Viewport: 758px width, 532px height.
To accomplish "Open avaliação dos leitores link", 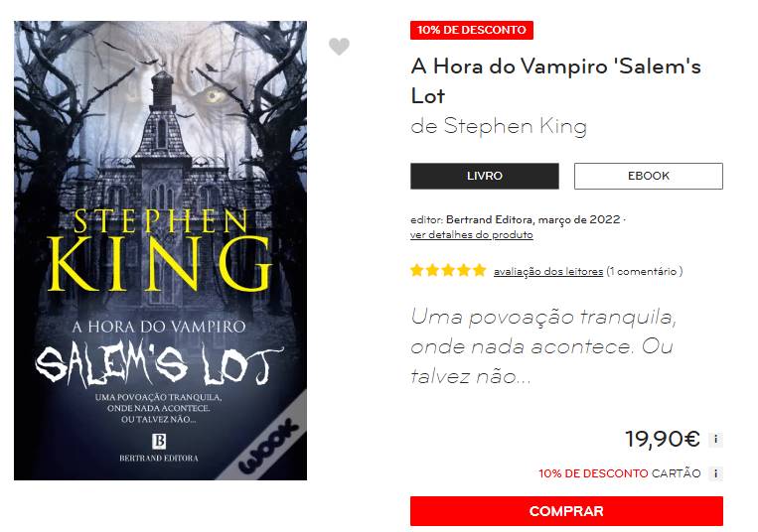I will click(x=548, y=271).
